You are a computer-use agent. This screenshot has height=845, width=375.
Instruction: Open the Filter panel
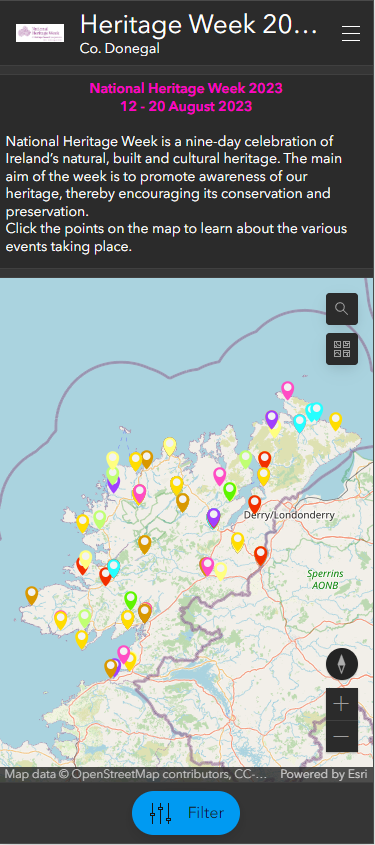click(186, 813)
